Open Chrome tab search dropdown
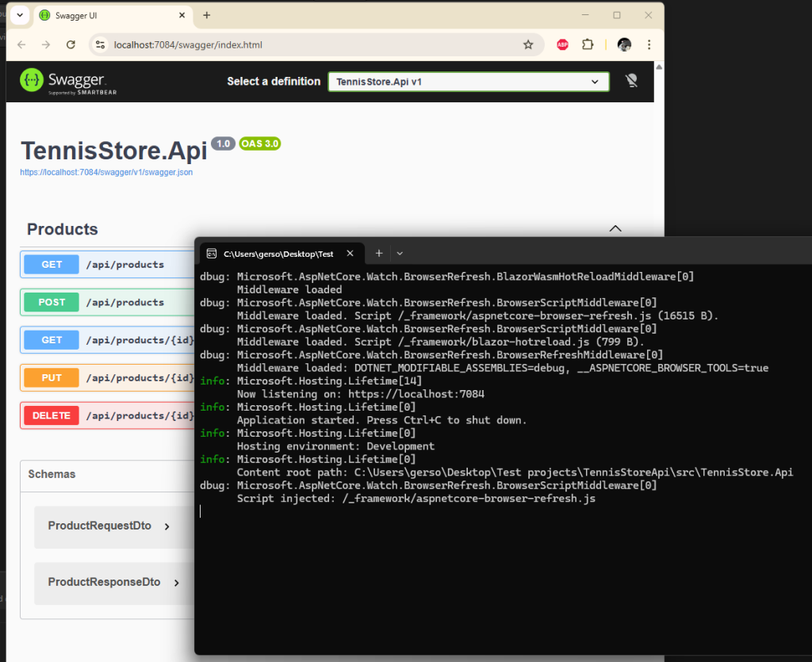 pos(20,15)
